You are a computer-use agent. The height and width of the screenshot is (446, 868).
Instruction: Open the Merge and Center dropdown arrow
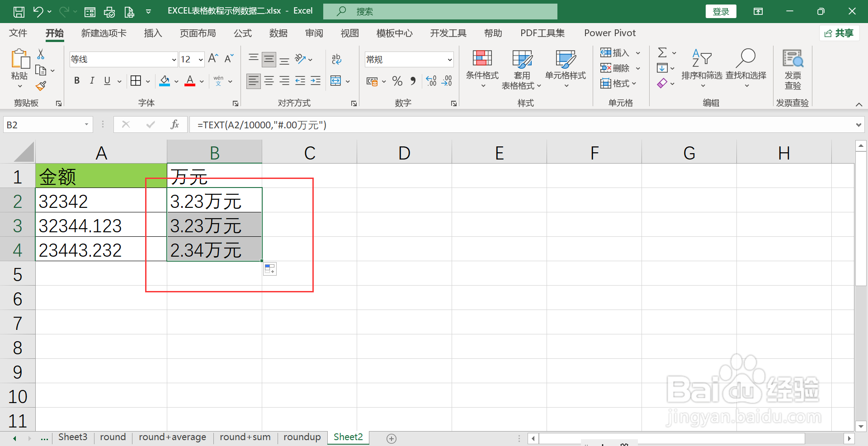click(x=348, y=81)
